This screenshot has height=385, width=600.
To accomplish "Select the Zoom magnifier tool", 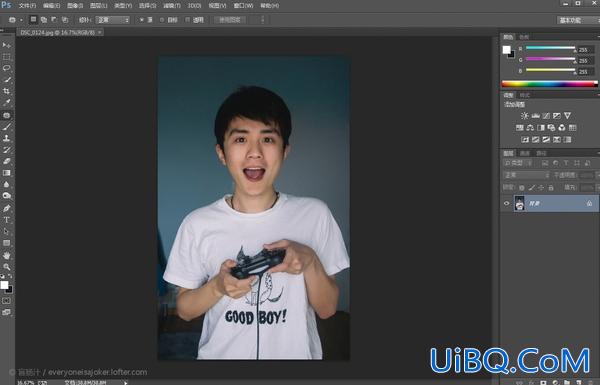I will [x=7, y=267].
